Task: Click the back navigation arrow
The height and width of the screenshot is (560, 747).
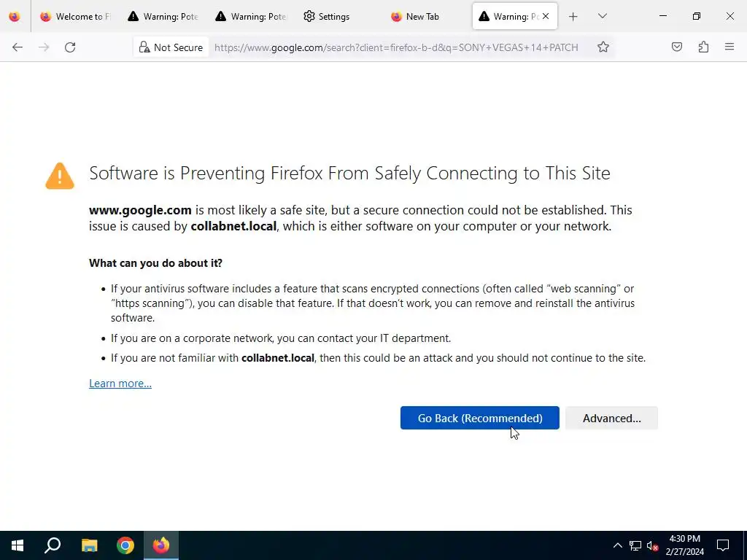Action: 18,47
